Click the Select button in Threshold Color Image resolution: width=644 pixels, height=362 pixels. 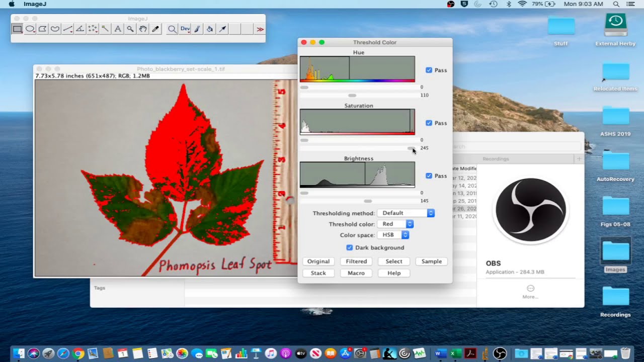394,261
